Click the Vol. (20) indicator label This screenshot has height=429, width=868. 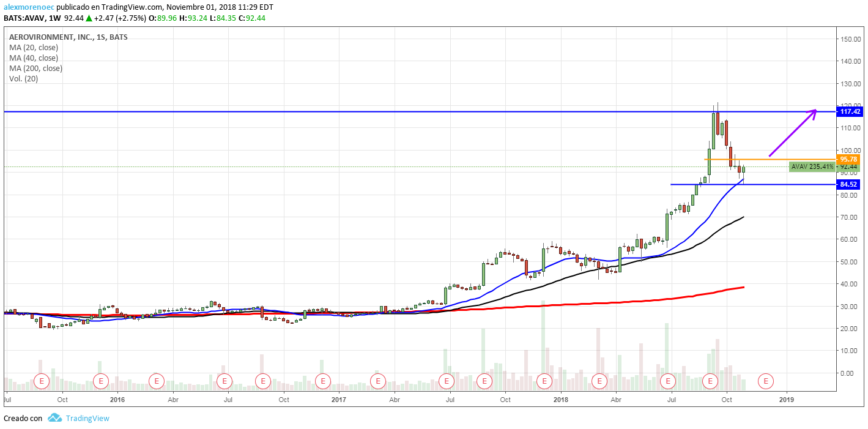[24, 78]
